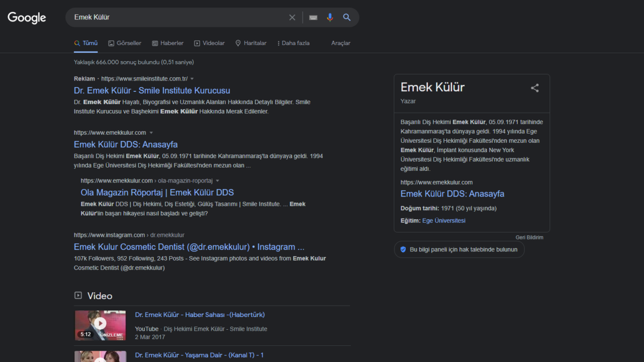Open the Videolar tab
This screenshot has width=644, height=362.
coord(209,43)
